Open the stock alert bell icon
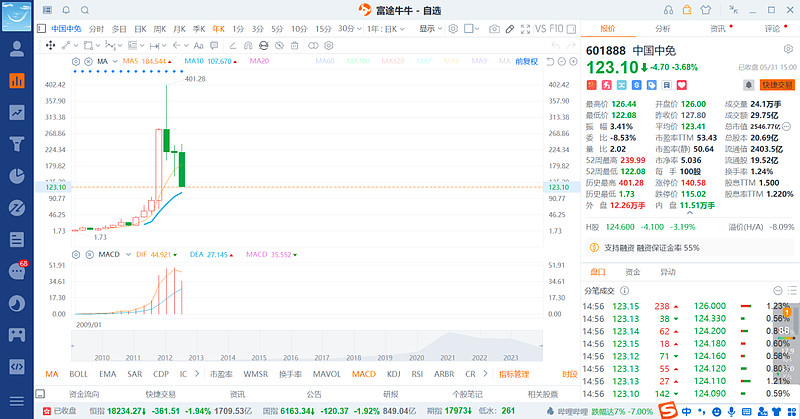The width and height of the screenshot is (800, 419). coord(748,85)
